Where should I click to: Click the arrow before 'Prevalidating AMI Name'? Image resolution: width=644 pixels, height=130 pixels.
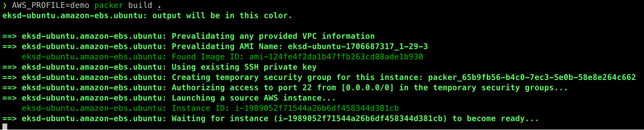tap(10, 46)
